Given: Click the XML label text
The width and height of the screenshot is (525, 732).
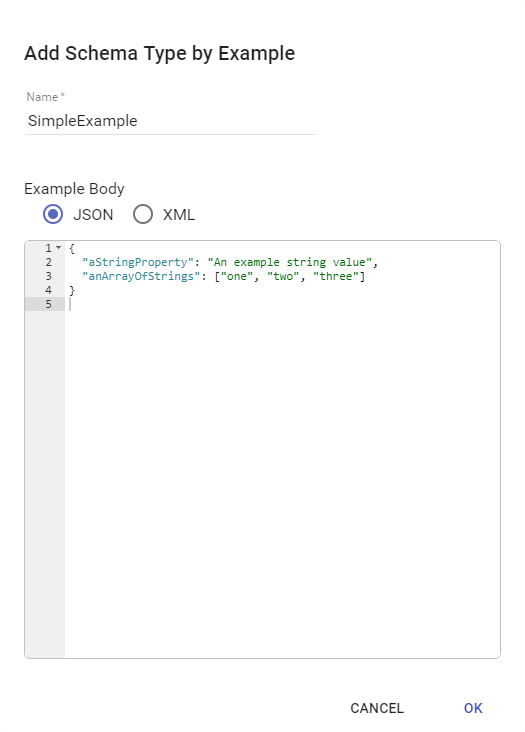Looking at the screenshot, I should pos(179,215).
